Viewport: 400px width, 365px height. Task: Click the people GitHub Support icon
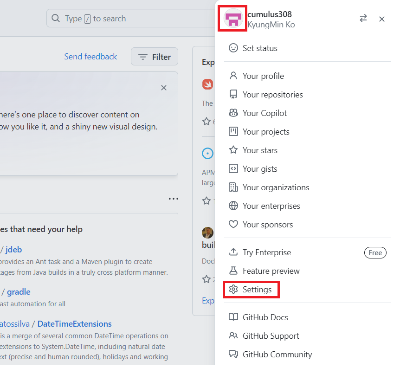click(x=233, y=336)
